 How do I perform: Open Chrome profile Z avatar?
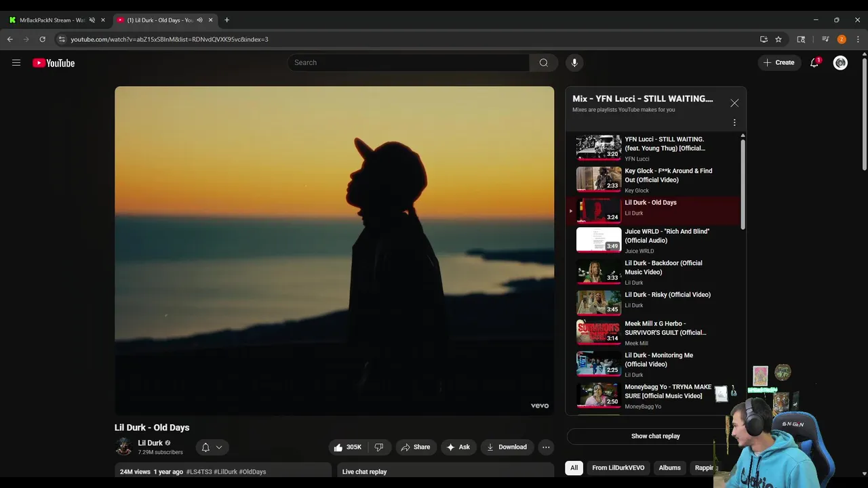pos(842,39)
